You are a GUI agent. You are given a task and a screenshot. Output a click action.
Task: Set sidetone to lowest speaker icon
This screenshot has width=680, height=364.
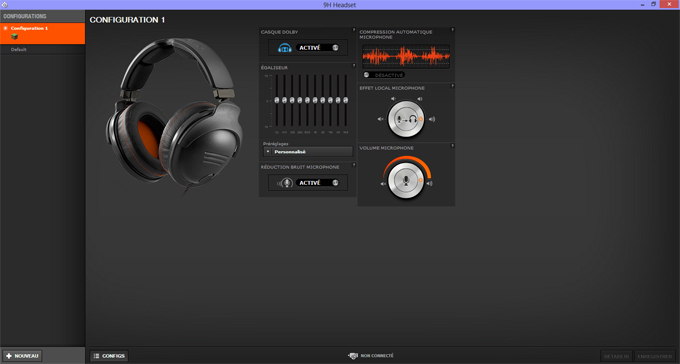point(380,119)
